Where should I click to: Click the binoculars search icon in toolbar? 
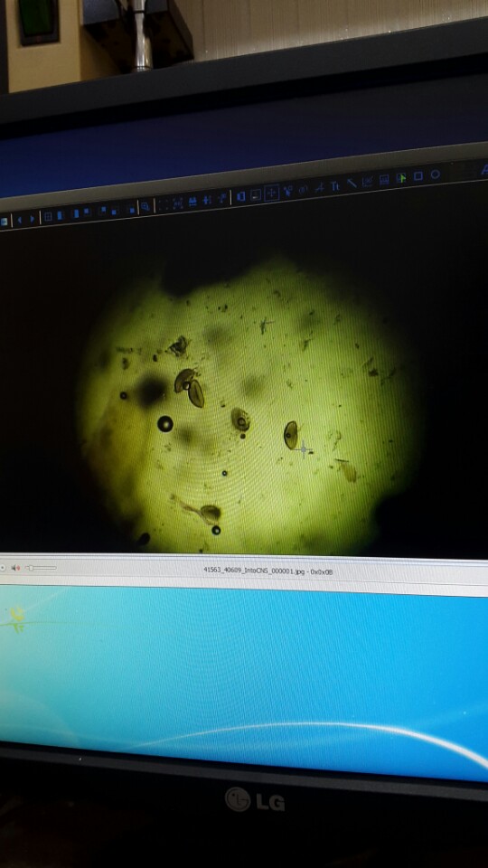192,202
